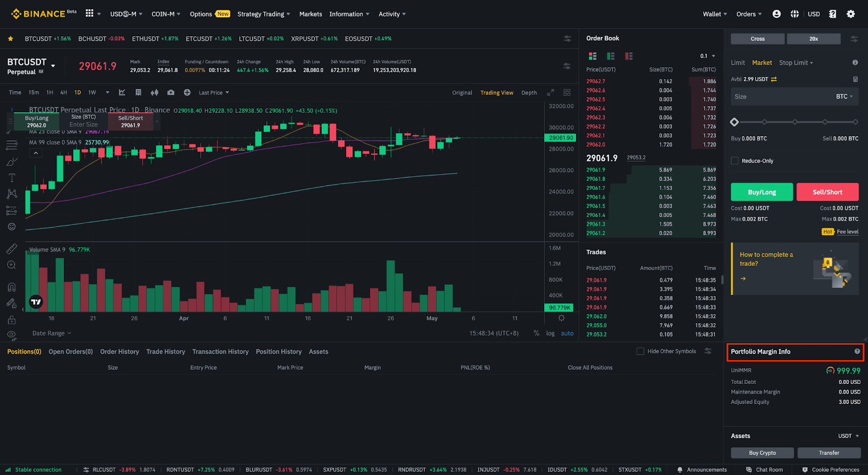Select the 4H timeframe

point(63,93)
